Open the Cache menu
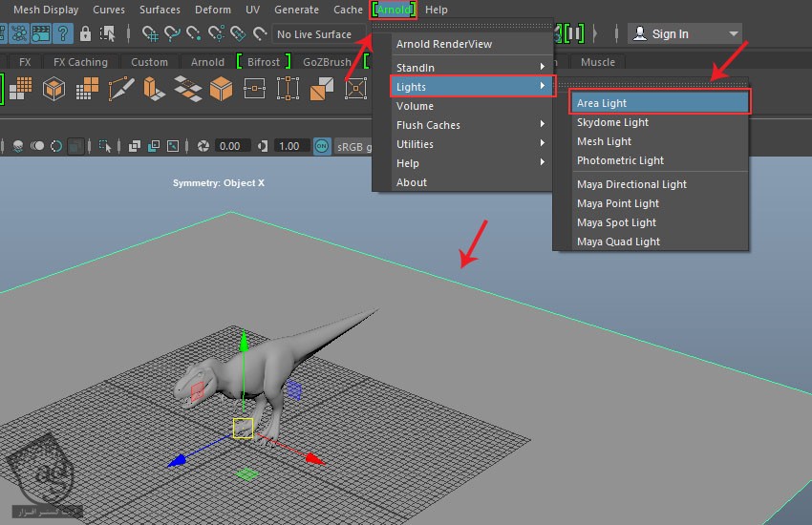812x525 pixels. click(348, 10)
